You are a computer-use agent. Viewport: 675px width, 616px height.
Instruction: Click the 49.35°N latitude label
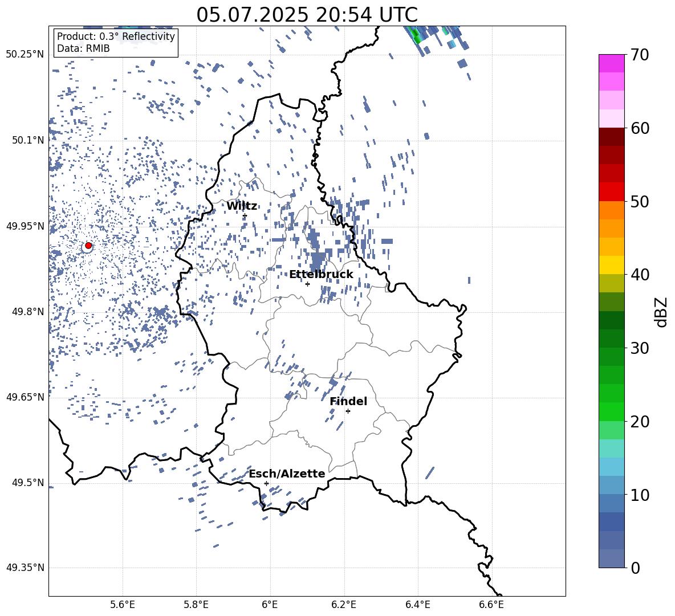[x=25, y=568]
